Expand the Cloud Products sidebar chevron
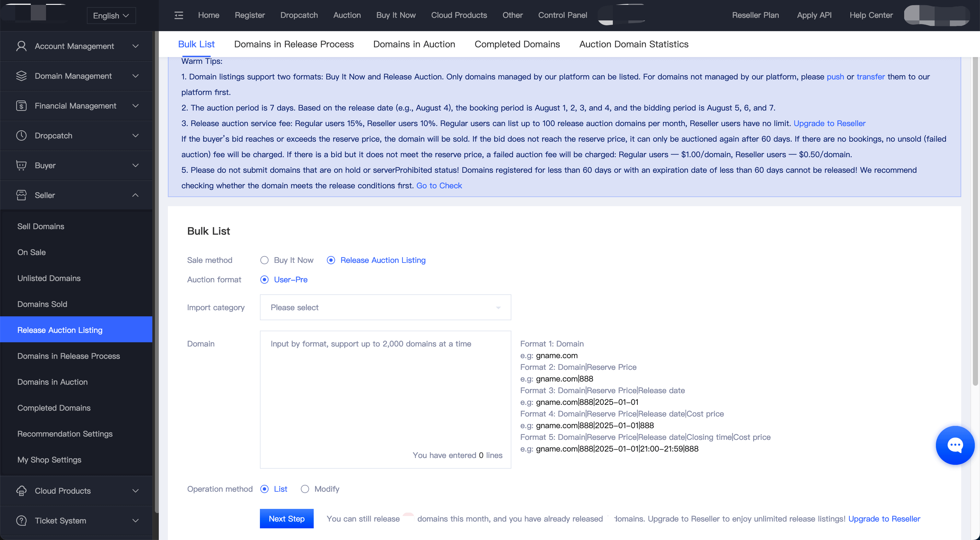Image resolution: width=980 pixels, height=540 pixels. tap(135, 490)
